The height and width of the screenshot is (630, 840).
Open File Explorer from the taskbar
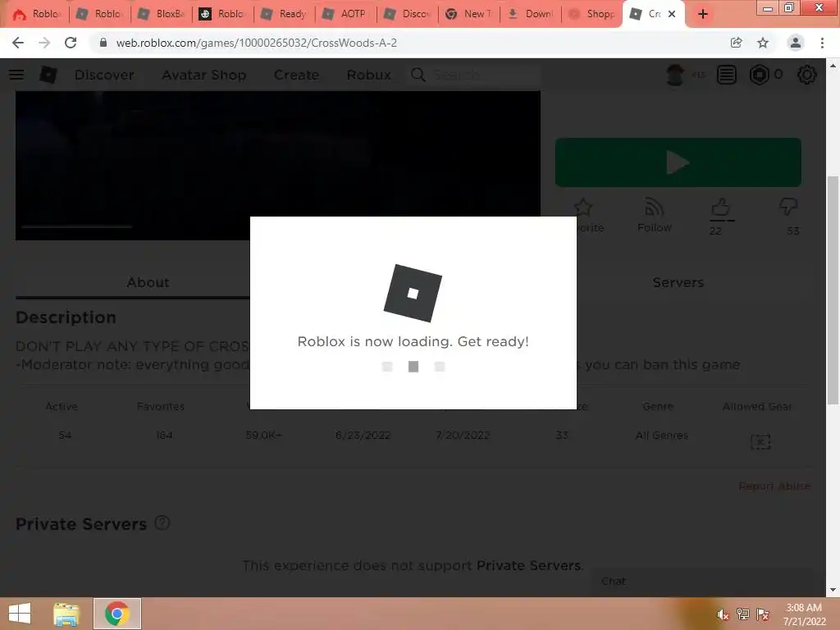click(x=66, y=614)
